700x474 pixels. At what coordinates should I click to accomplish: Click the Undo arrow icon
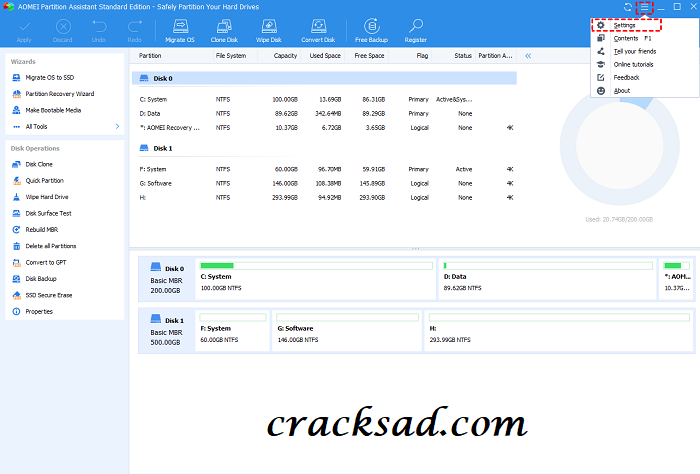point(99,30)
